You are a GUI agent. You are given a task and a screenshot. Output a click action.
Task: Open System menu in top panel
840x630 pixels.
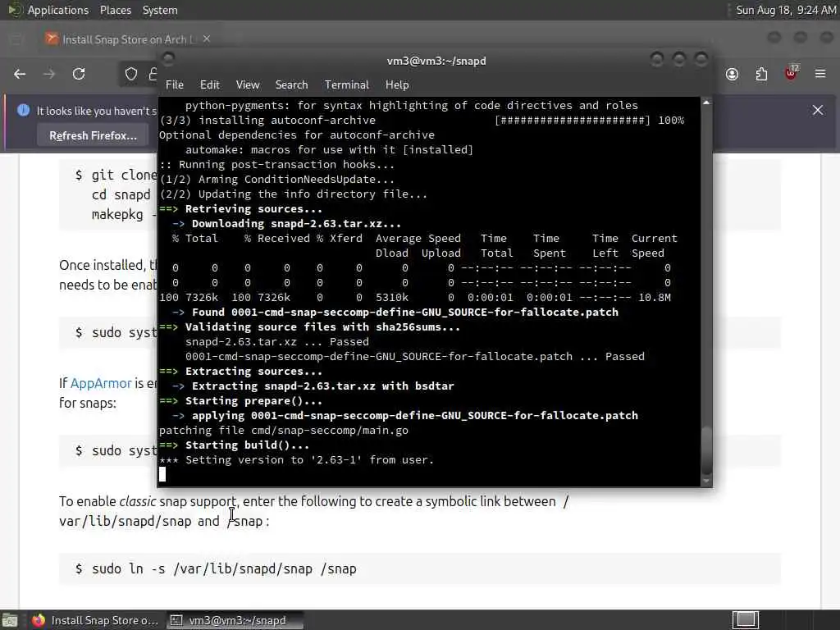[160, 10]
